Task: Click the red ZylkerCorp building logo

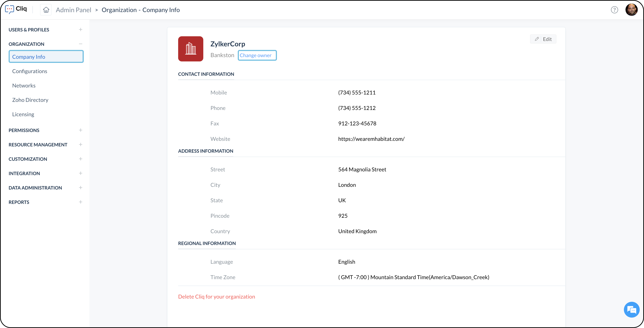Action: (191, 49)
